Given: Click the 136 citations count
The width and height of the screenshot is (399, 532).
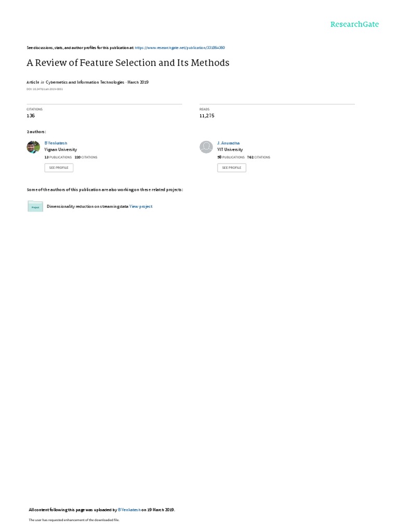Looking at the screenshot, I should pos(31,116).
